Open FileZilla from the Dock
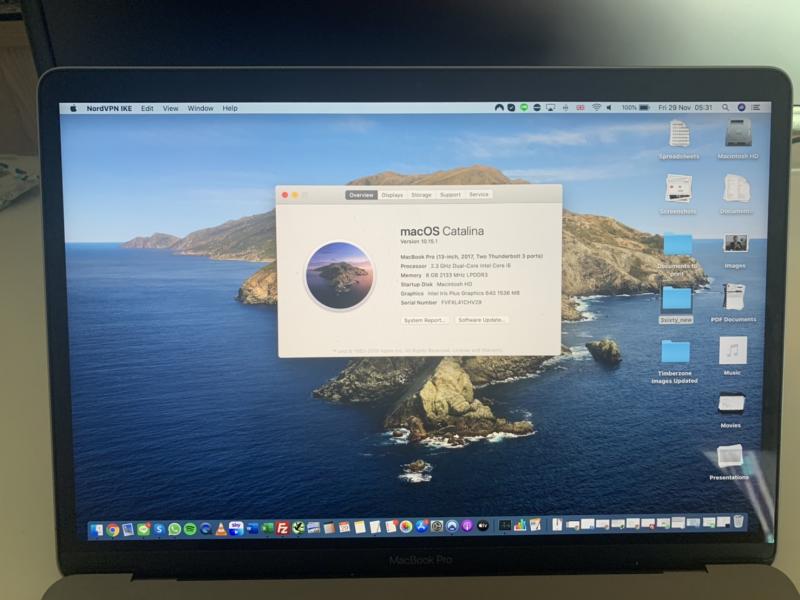The width and height of the screenshot is (800, 600). [283, 528]
